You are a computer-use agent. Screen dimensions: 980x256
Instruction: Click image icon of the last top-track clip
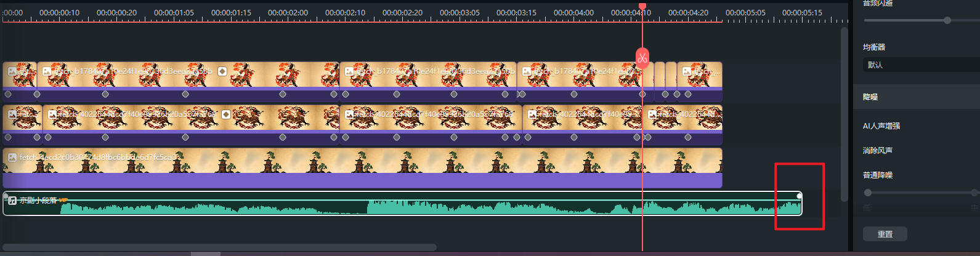coord(687,71)
